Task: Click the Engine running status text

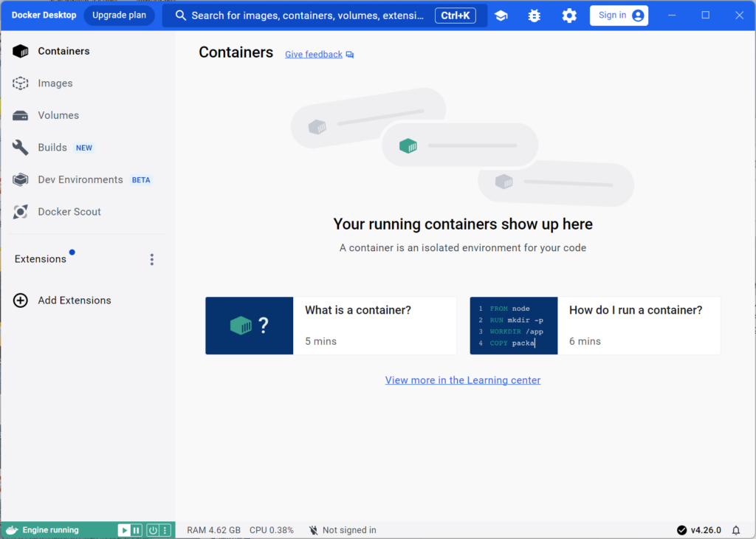Action: [x=51, y=530]
